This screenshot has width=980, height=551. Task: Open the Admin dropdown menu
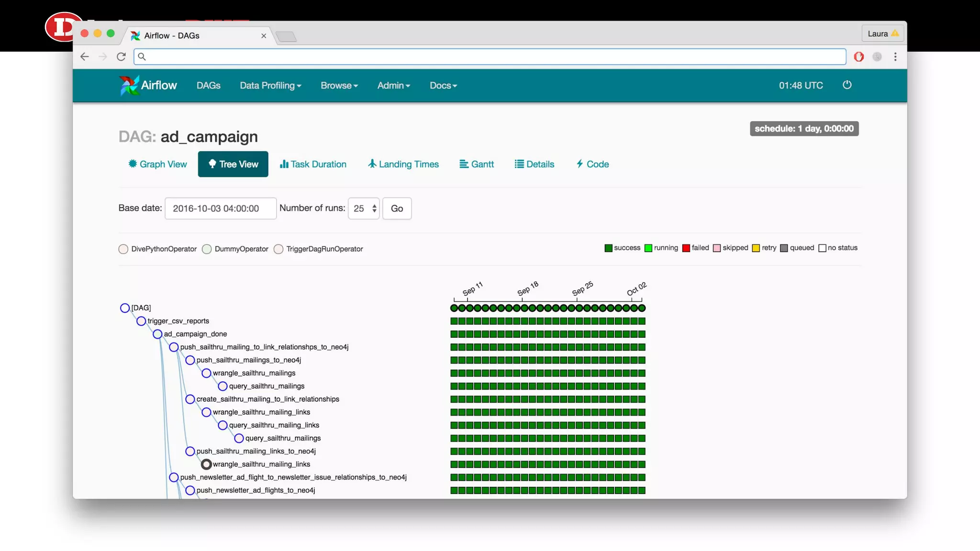[393, 86]
